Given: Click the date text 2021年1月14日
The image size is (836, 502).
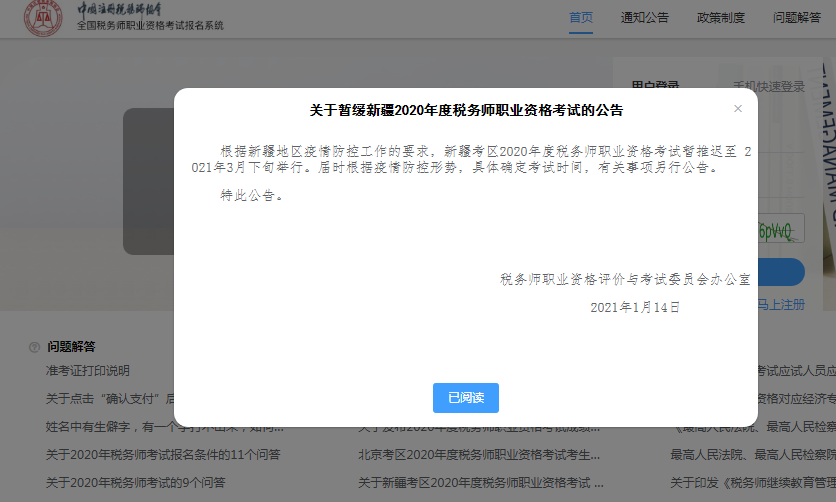Looking at the screenshot, I should point(634,307).
